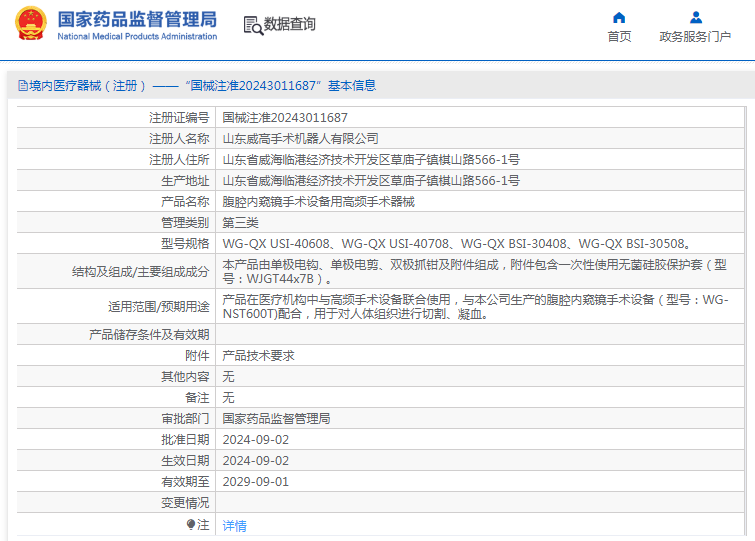
Task: Click the 变更情况 label
Action: [185, 502]
